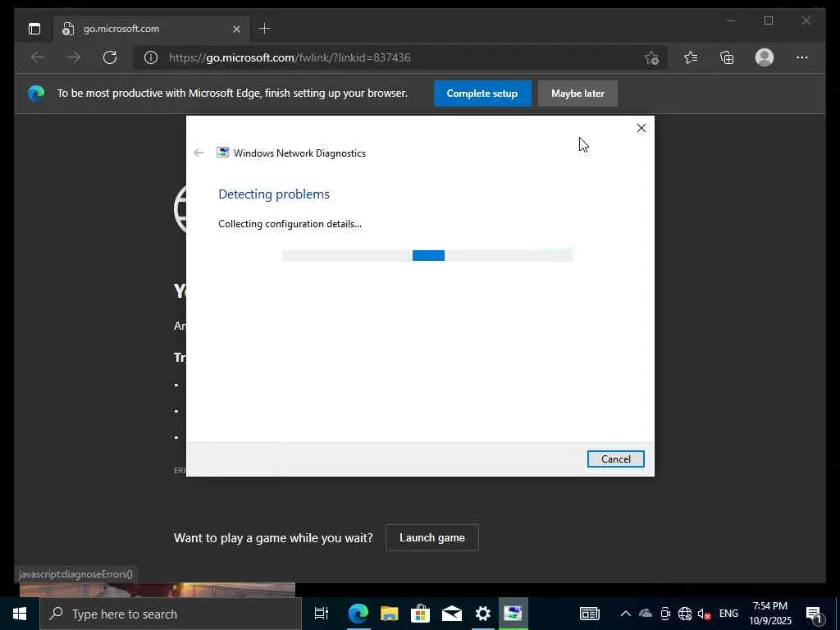Open Microsoft Edge from taskbar
Viewport: 840px width, 630px height.
tap(358, 614)
